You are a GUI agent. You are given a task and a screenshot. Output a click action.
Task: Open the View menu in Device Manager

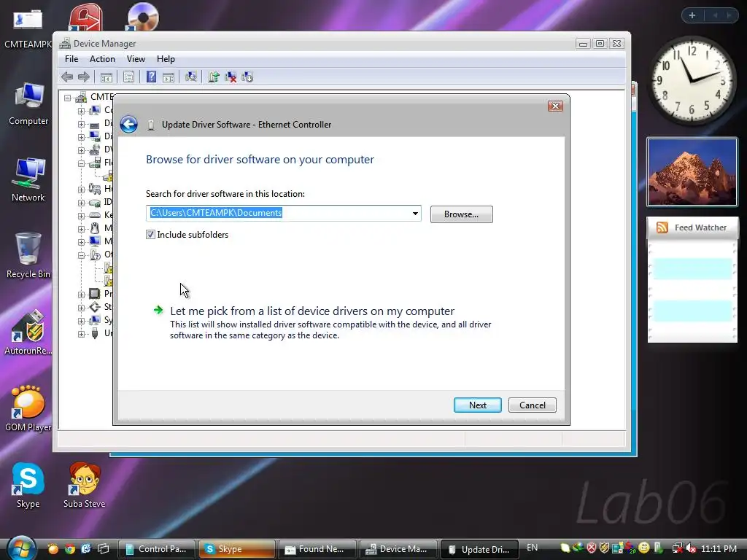136,59
